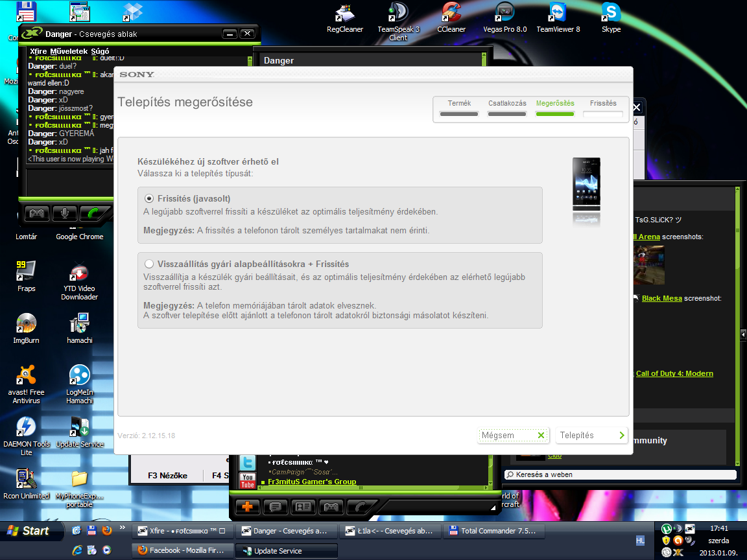The height and width of the screenshot is (560, 747).
Task: Click the taskbar clock showing 17:41
Action: click(719, 528)
